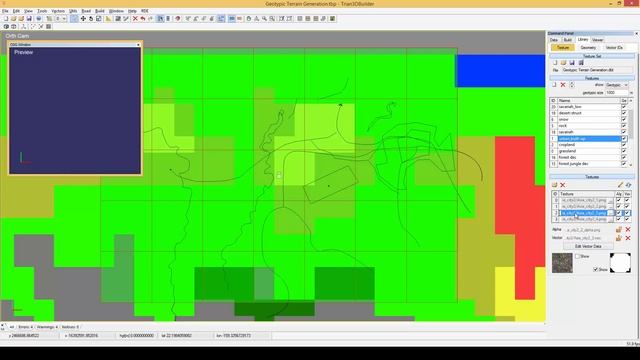Screen dimensions: 640x360
Task: Click the browse folder icon on the Vector row
Action: (619, 238)
